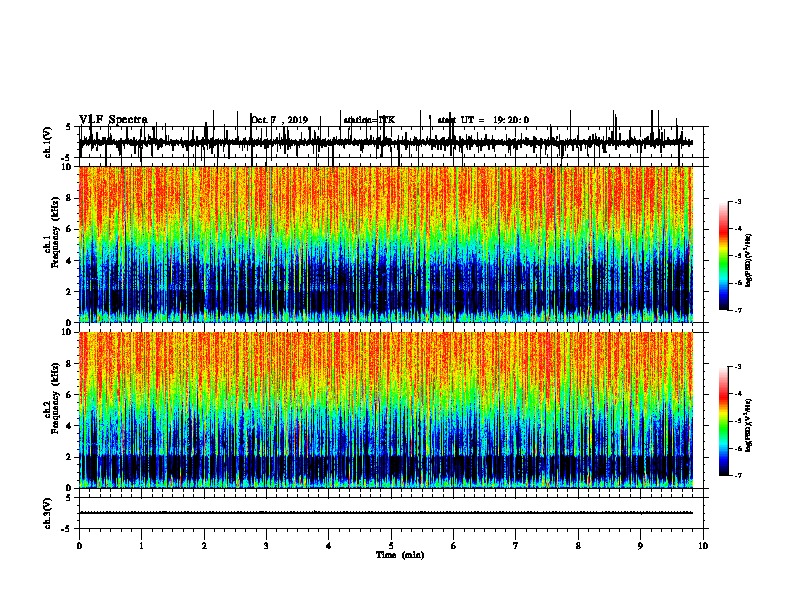The image size is (792, 612).
Task: Click the ch.3 flat voltage trace
Action: (386, 513)
